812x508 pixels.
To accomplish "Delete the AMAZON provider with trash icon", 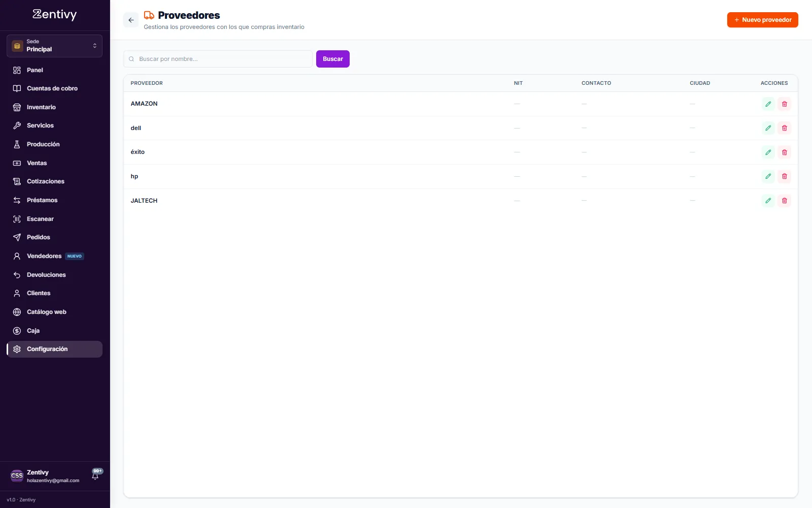I will pyautogui.click(x=784, y=104).
